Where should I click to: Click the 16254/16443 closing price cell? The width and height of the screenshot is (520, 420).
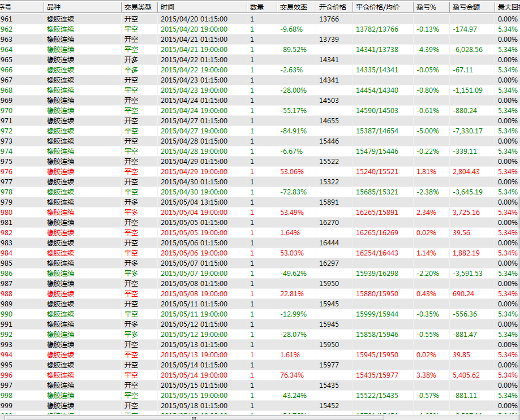tap(377, 253)
